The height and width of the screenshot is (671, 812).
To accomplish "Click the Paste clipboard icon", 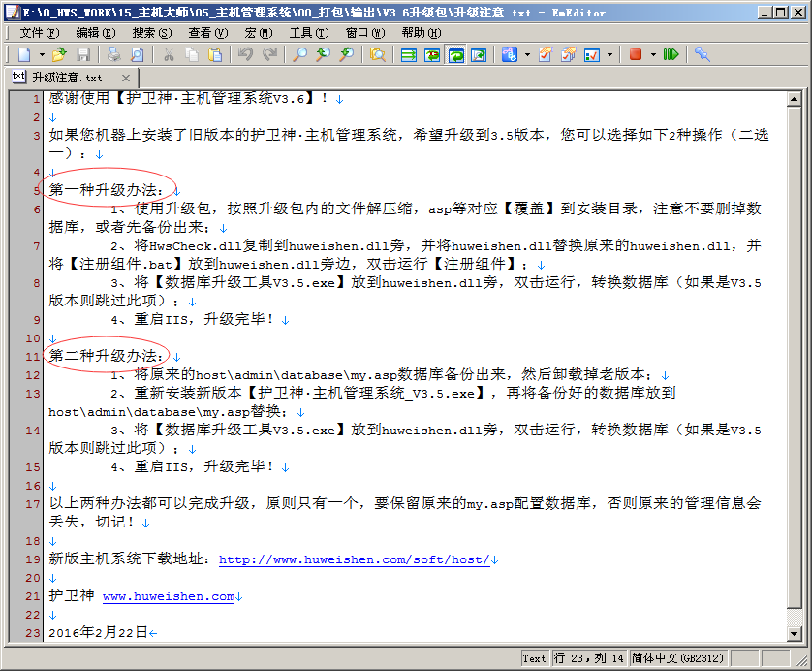I will [x=215, y=54].
